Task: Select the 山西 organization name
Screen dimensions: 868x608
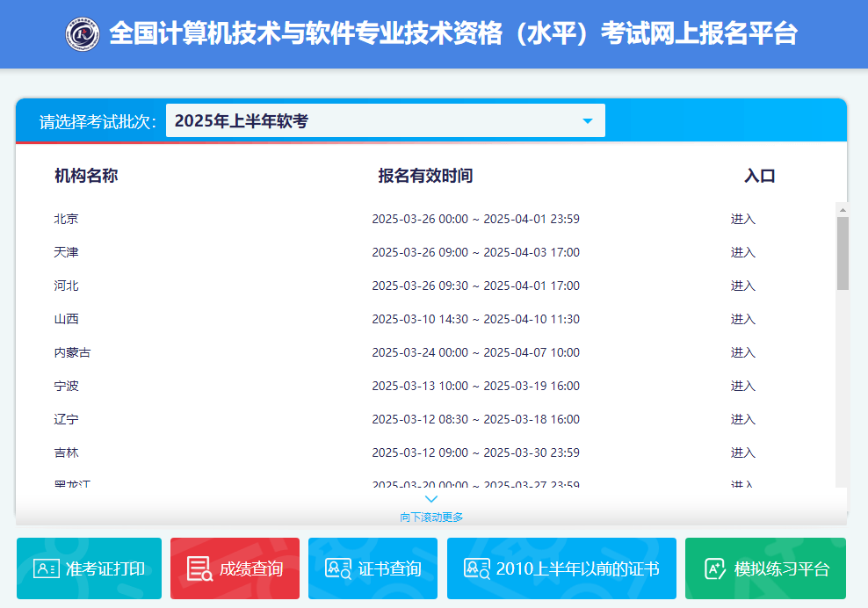Action: (66, 320)
